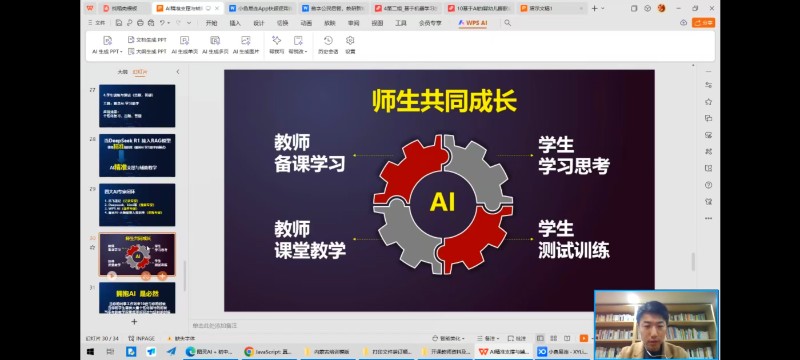The image size is (800, 360).
Task: Click the help question icon in right sidebar
Action: pos(708,185)
